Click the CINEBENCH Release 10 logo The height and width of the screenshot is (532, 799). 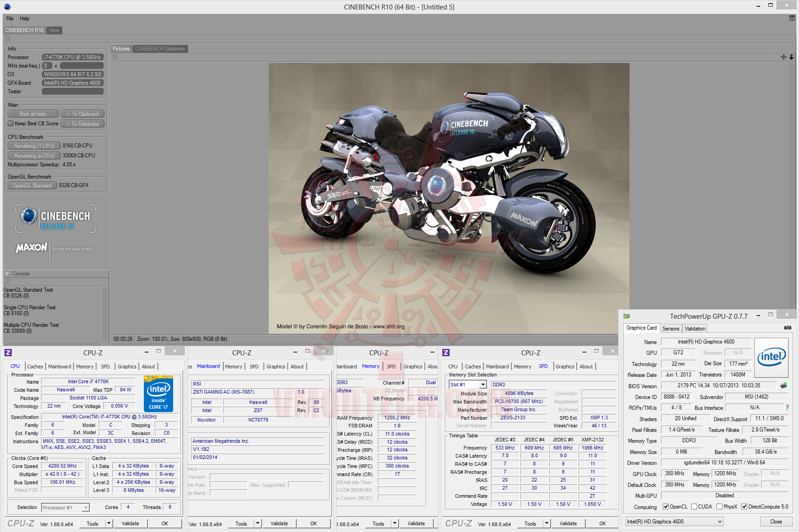point(55,219)
